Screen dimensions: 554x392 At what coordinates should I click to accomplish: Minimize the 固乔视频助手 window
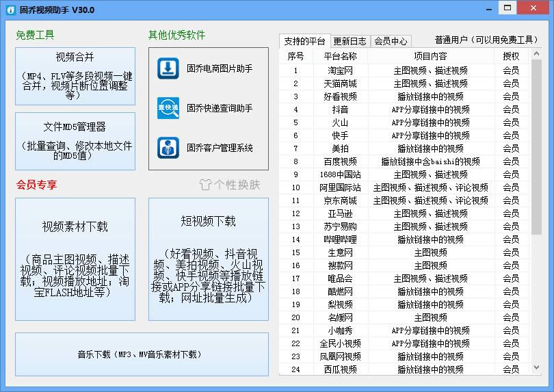489,9
